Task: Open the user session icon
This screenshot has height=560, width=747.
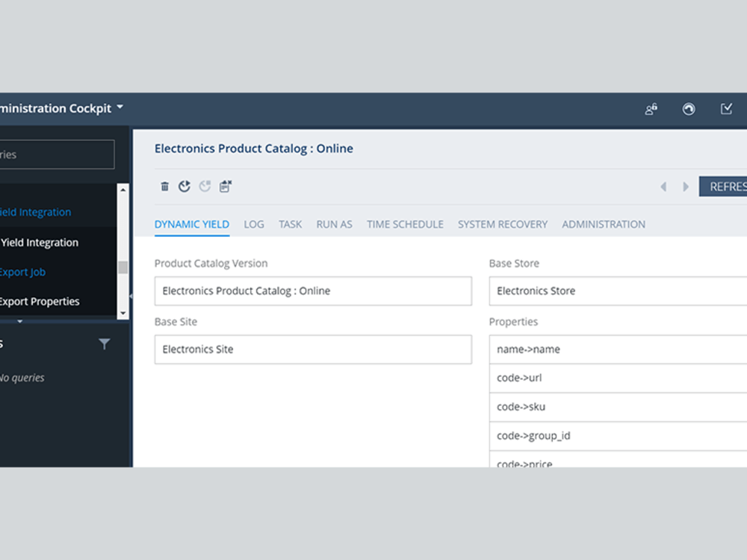Action: 650,108
